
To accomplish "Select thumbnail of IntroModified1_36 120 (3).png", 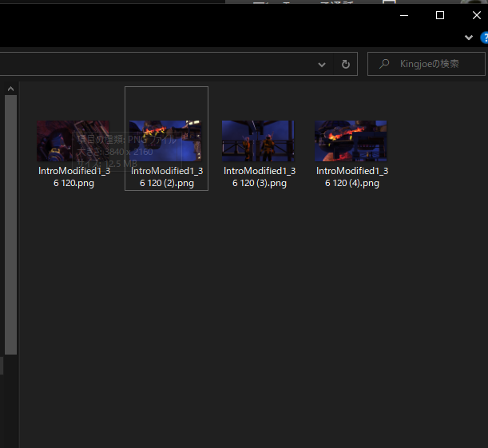I will point(258,141).
